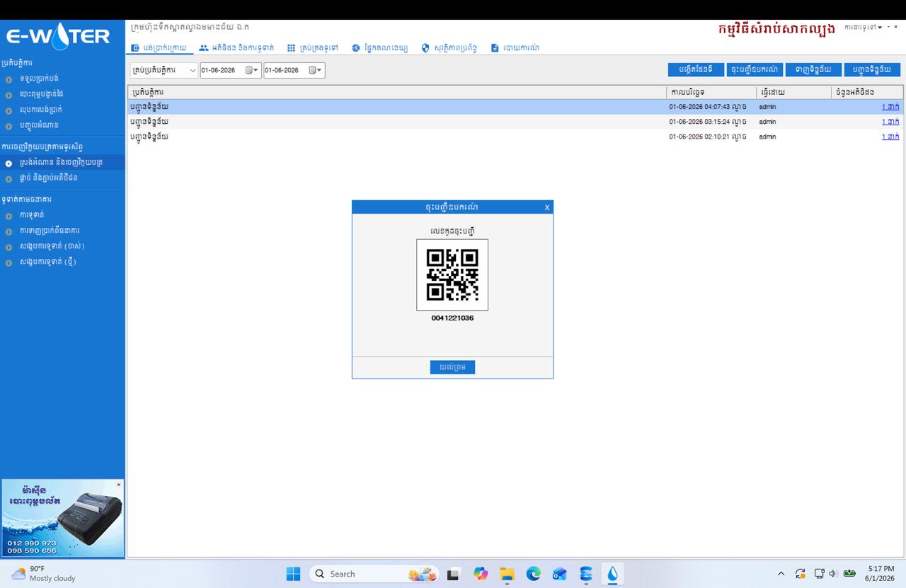Image resolution: width=906 pixels, height=588 pixels.
Task: Click the volume icon in system tray
Action: pyautogui.click(x=833, y=574)
